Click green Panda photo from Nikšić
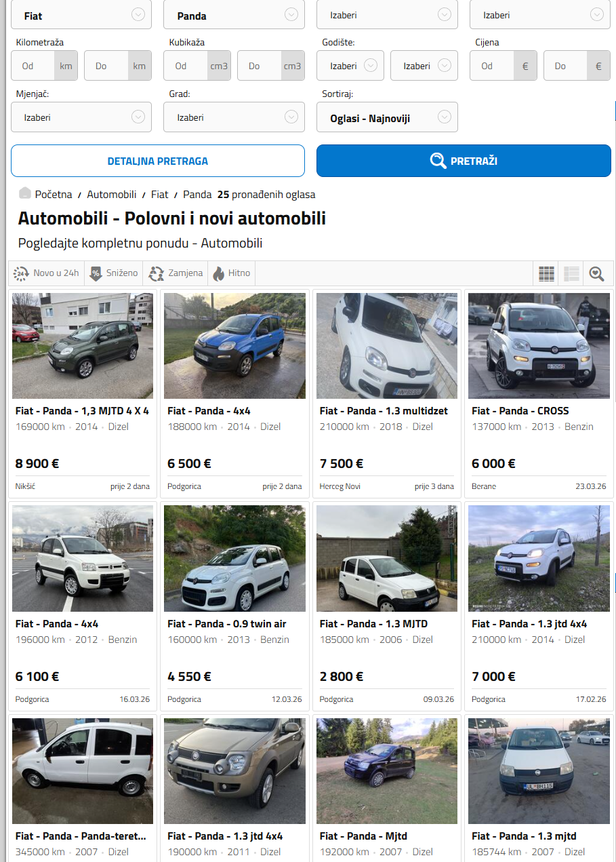616x862 pixels. pos(83,346)
